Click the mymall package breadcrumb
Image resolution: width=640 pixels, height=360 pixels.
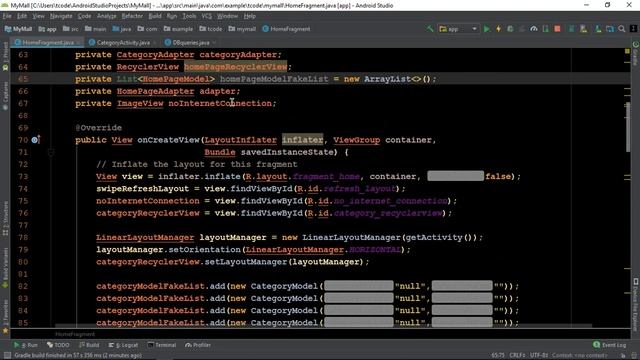242,29
